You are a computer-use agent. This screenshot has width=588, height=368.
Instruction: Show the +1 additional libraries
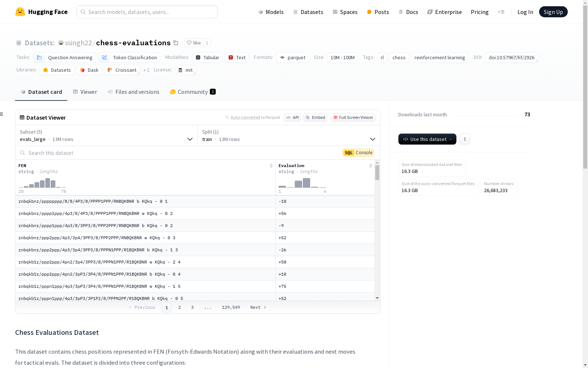point(146,70)
